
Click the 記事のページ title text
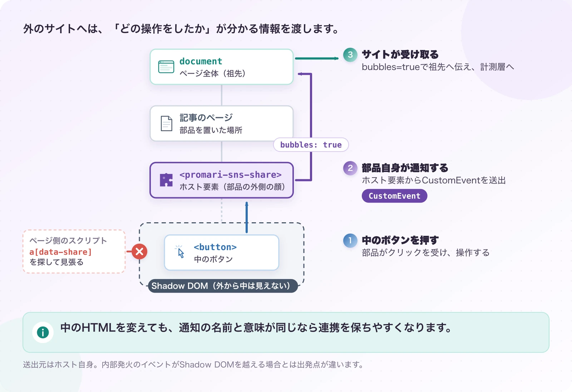click(206, 118)
